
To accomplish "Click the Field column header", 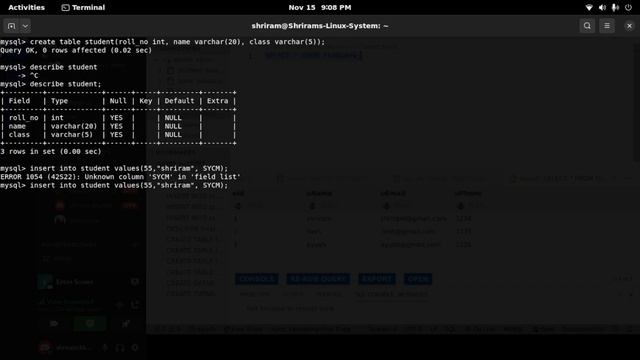I will click(19, 101).
